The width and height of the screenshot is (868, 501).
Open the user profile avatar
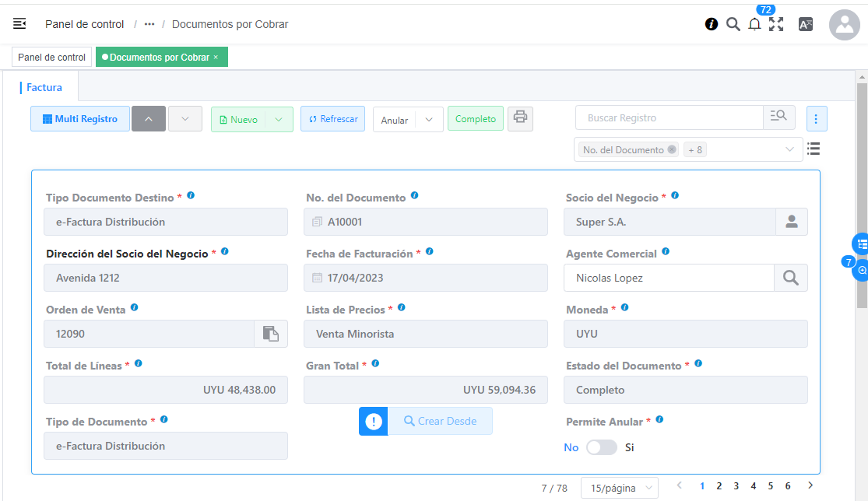[x=844, y=25]
